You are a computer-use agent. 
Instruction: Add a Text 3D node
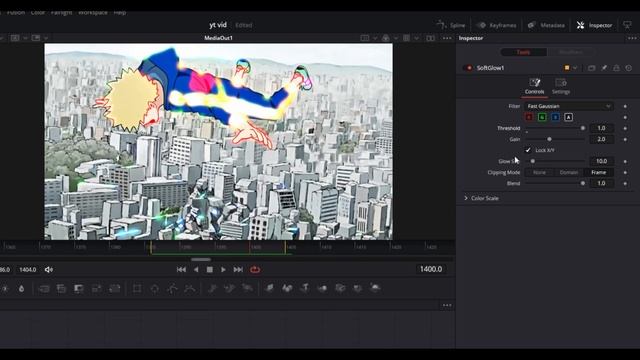[x=305, y=288]
